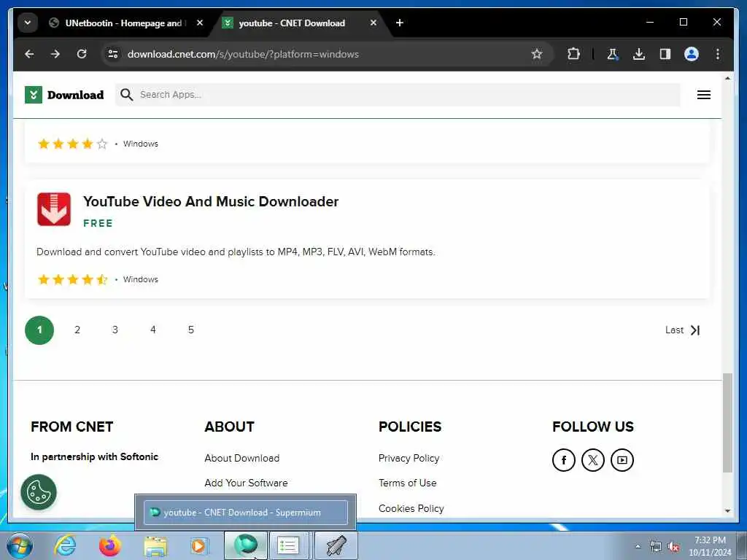Visit the CNET Facebook page icon

(x=564, y=460)
